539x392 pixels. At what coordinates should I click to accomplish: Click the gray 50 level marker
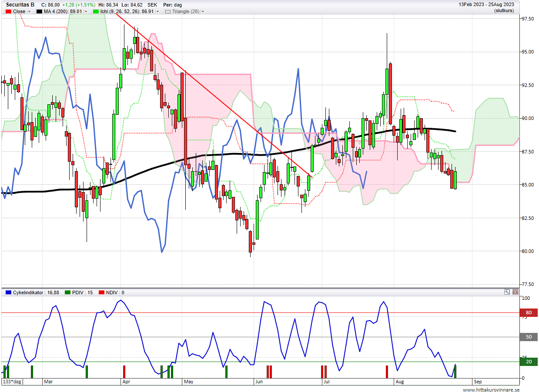[x=529, y=337]
